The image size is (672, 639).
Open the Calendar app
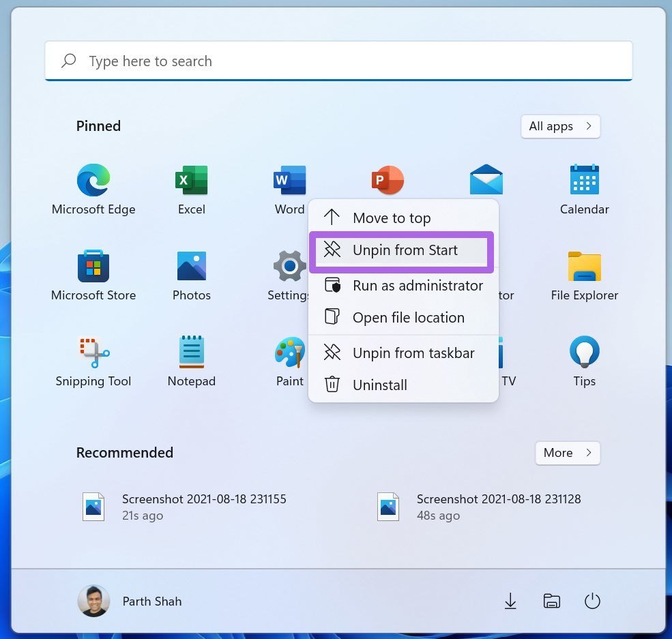(584, 181)
